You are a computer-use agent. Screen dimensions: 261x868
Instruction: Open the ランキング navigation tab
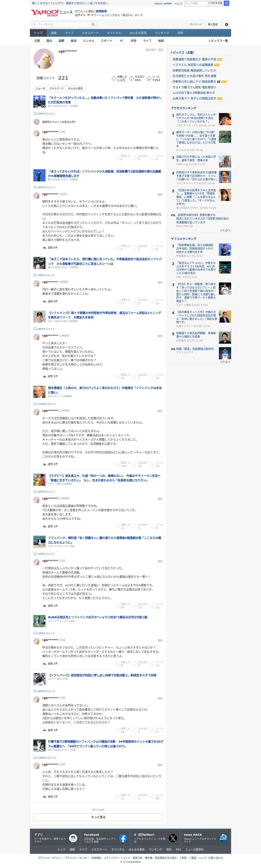coord(162,33)
